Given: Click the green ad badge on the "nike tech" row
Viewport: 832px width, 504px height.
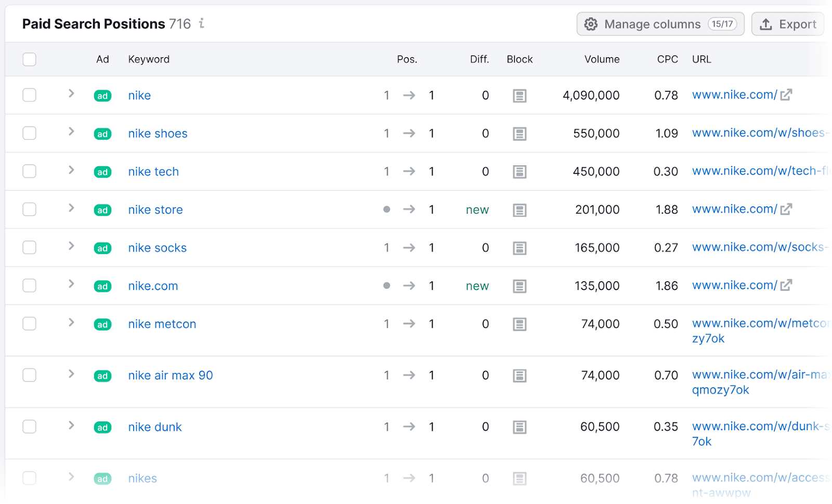Looking at the screenshot, I should (x=102, y=171).
